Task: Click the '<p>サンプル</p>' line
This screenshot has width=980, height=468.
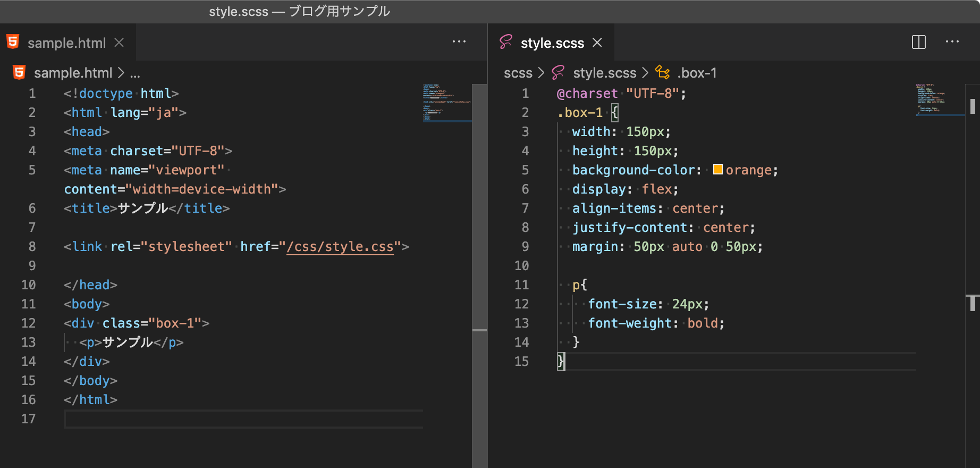Action: [x=131, y=342]
